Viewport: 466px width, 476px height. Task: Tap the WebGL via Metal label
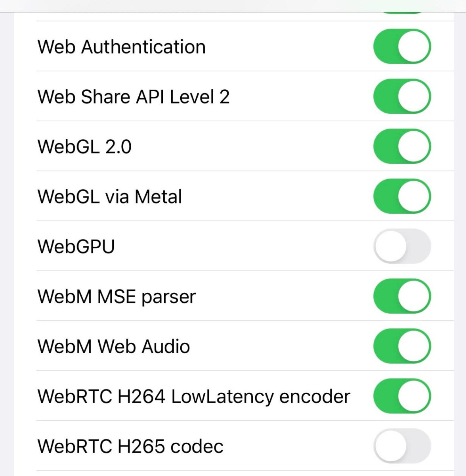[109, 197]
